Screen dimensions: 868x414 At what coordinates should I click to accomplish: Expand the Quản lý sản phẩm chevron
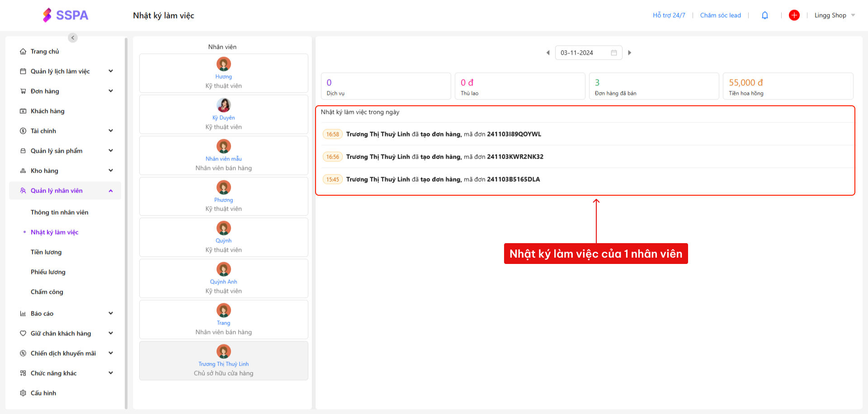[111, 151]
